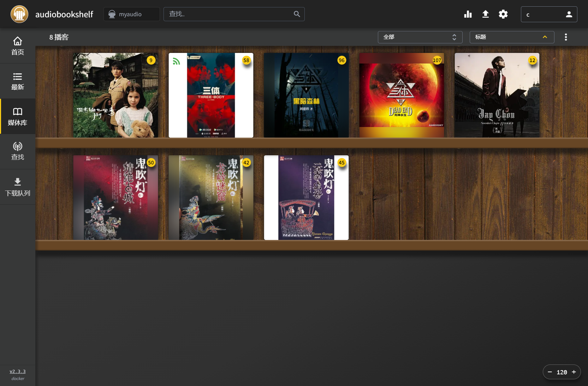
Task: Open the 黑暗森林 podcast cover
Action: (307, 95)
